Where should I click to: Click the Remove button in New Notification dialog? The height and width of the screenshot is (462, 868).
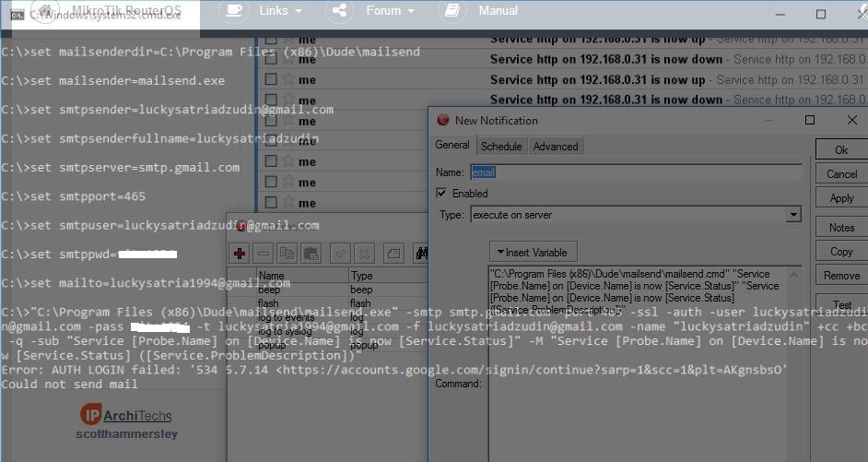[x=841, y=276]
